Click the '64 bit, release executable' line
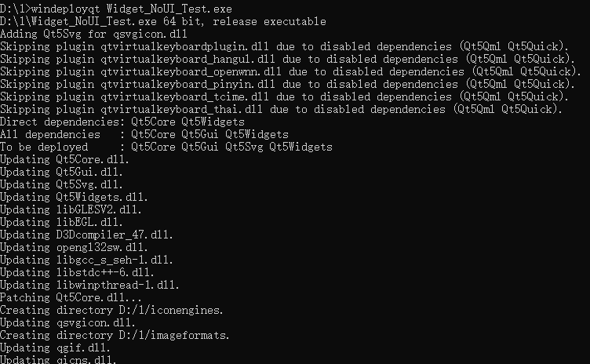The height and width of the screenshot is (364, 590). click(x=157, y=21)
